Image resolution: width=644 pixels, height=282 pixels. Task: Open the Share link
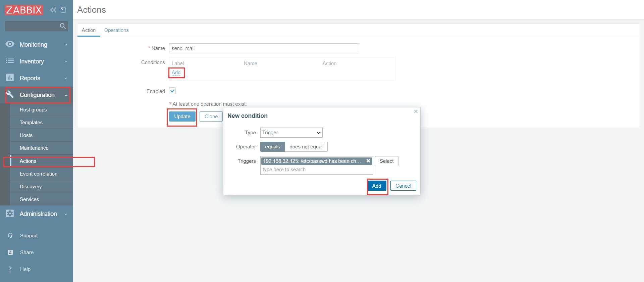point(27,252)
